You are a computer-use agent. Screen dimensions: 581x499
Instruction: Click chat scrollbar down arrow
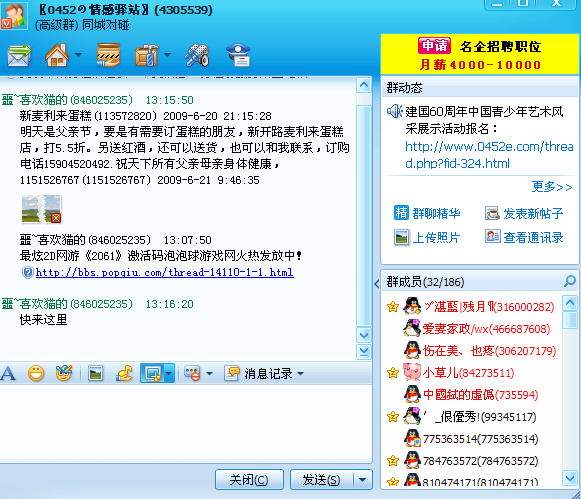364,335
